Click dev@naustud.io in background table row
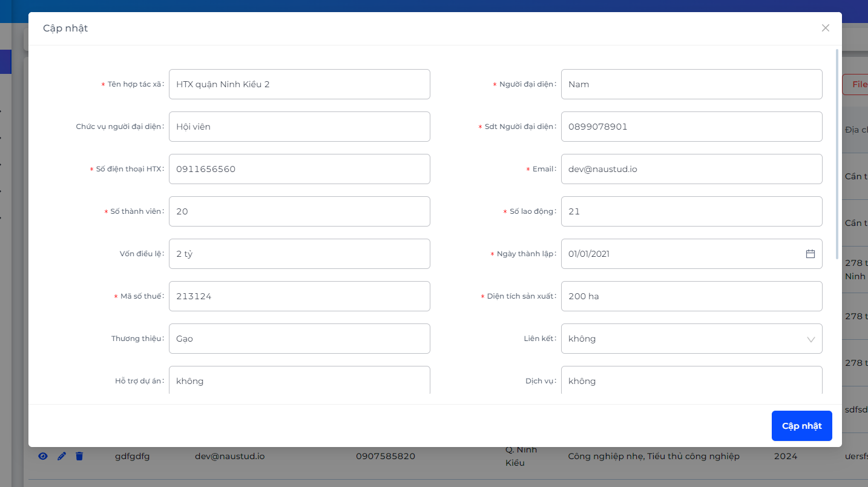 point(229,456)
